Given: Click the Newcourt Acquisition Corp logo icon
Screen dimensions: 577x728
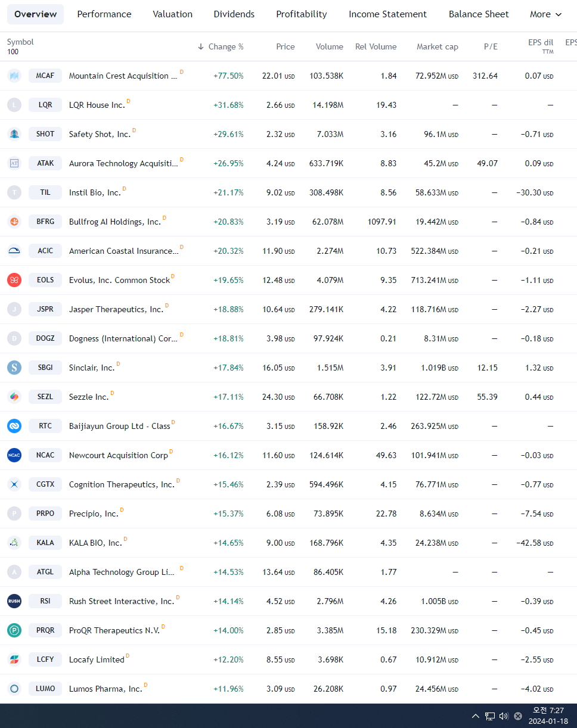Looking at the screenshot, I should pyautogui.click(x=14, y=455).
